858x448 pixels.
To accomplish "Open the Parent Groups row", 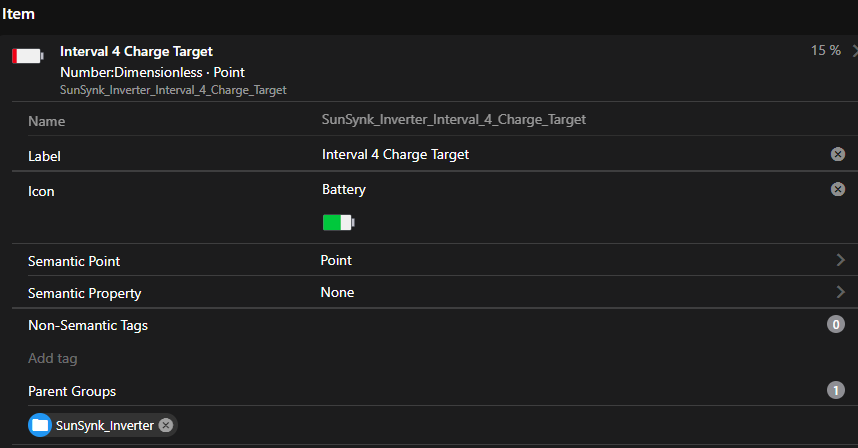I will (x=72, y=391).
